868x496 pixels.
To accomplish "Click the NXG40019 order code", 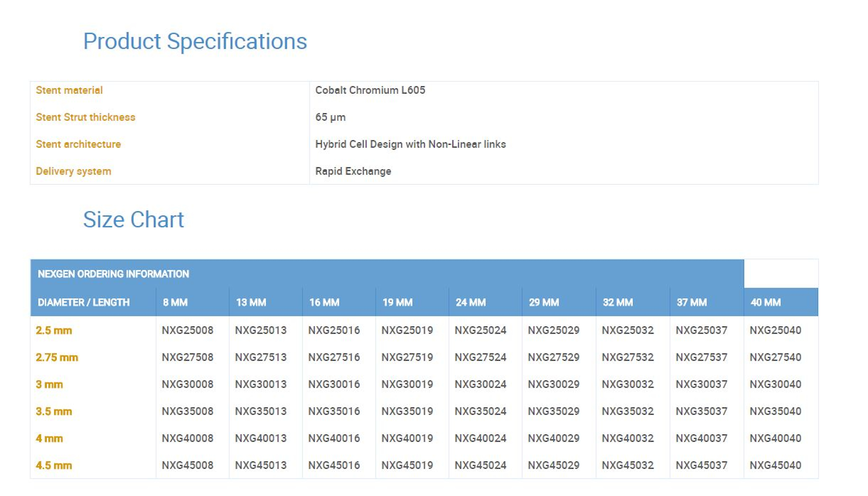I will [407, 438].
